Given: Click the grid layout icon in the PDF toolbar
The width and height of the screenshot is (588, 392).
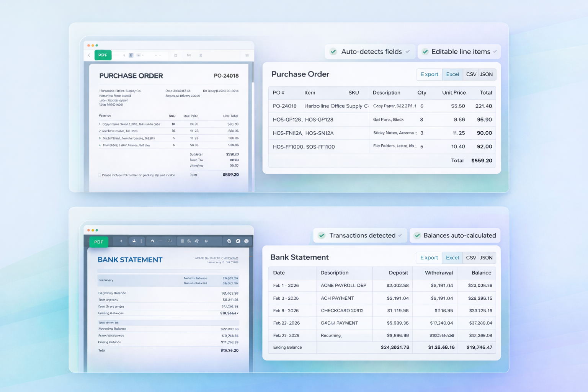Looking at the screenshot, I should (201, 55).
